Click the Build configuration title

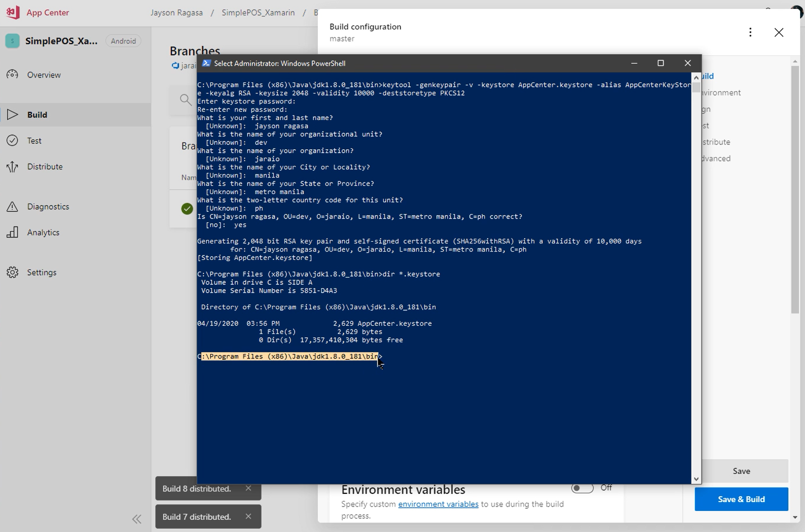(365, 27)
